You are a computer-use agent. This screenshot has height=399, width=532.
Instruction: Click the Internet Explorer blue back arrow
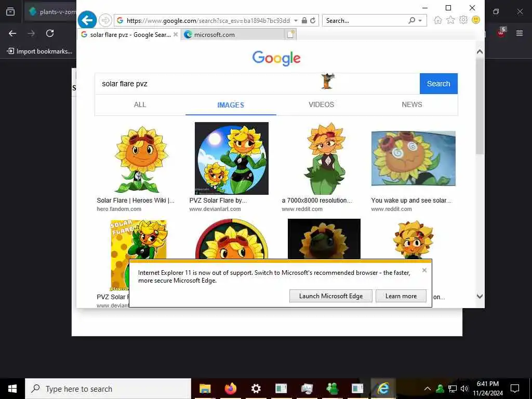[87, 20]
